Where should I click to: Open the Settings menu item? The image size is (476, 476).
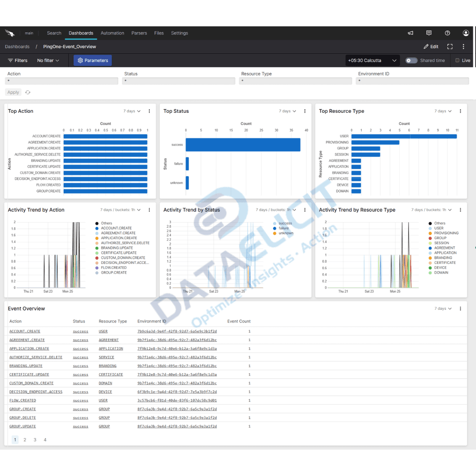point(179,33)
